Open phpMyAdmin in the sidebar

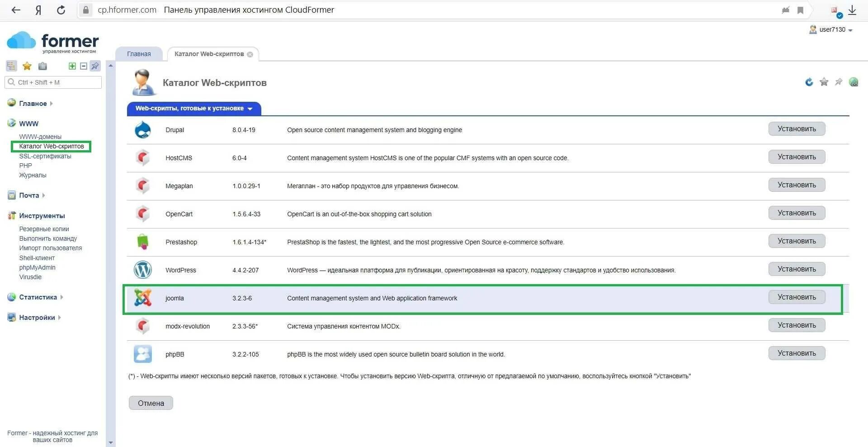37,267
